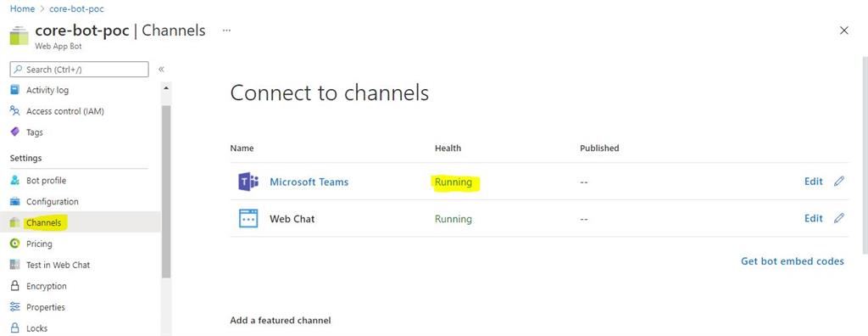The height and width of the screenshot is (336, 868).
Task: Click the Configuration briefcase icon
Action: [15, 201]
